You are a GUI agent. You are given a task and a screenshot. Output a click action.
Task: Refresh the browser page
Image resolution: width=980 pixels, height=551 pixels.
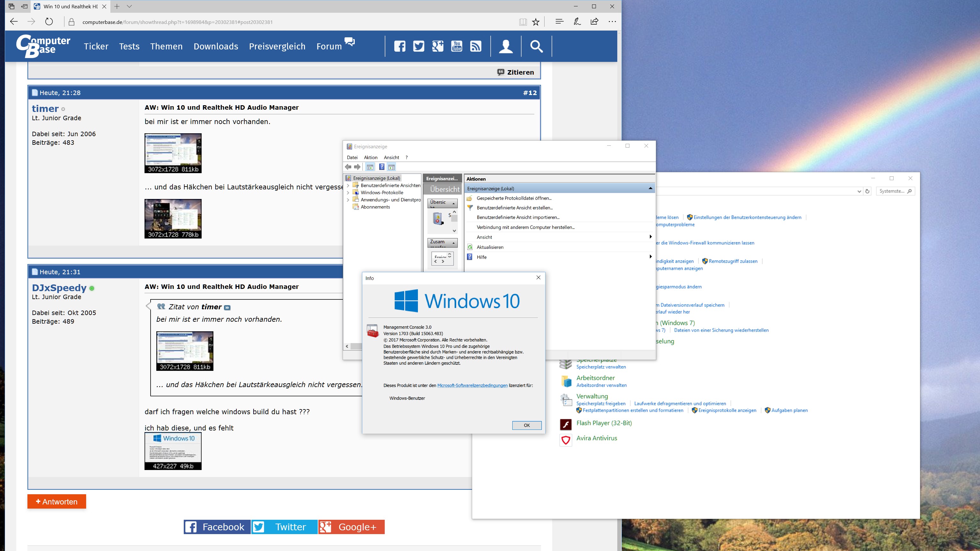[x=49, y=22]
